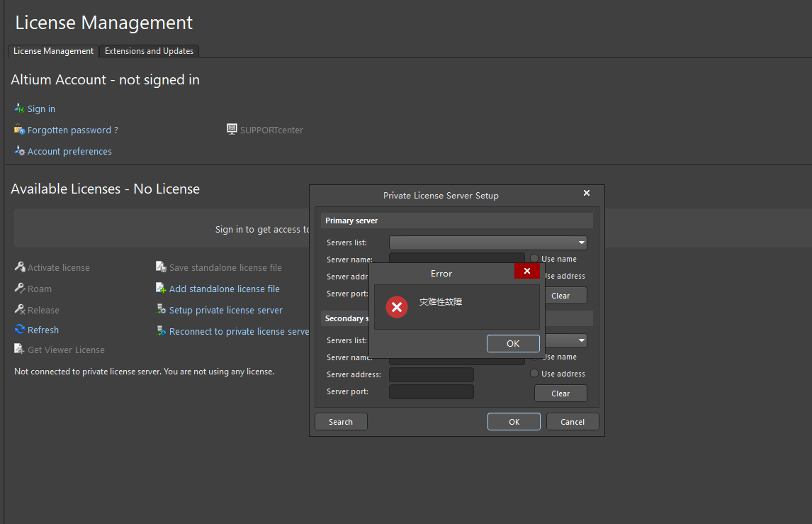The height and width of the screenshot is (524, 812).
Task: Open the secondary Servers list dropdown arrow
Action: pos(581,341)
